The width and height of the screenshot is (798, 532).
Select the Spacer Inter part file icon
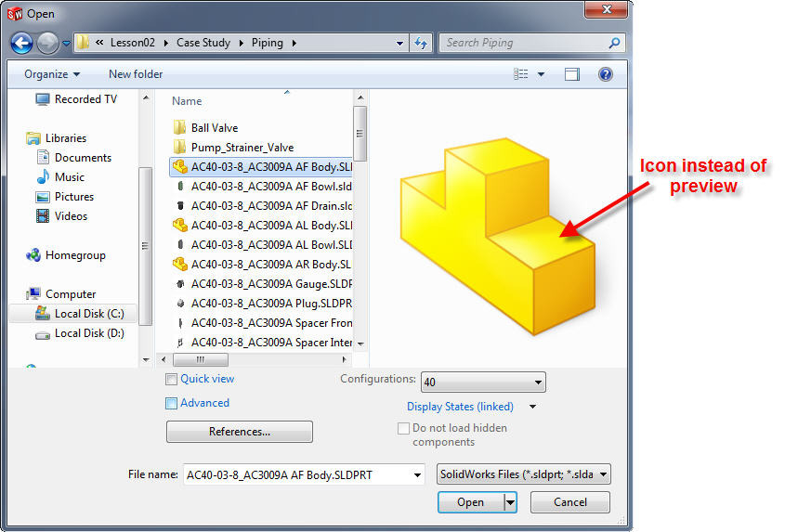click(x=179, y=343)
